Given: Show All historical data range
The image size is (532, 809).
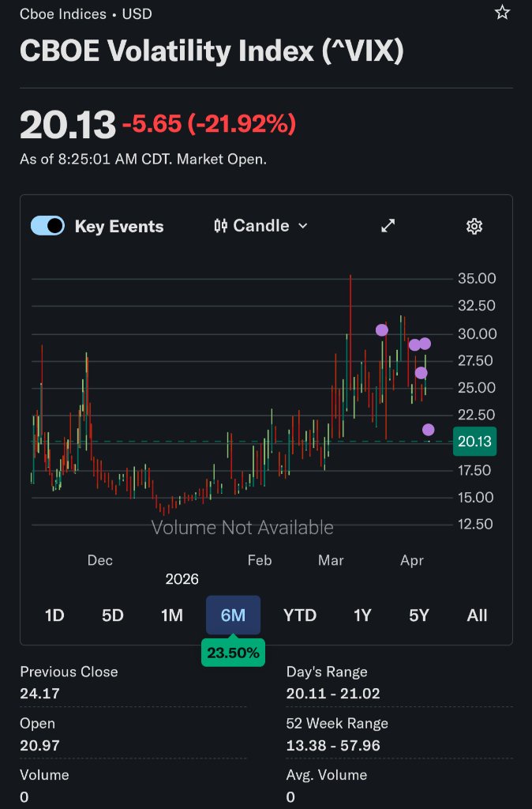Looking at the screenshot, I should pyautogui.click(x=477, y=615).
